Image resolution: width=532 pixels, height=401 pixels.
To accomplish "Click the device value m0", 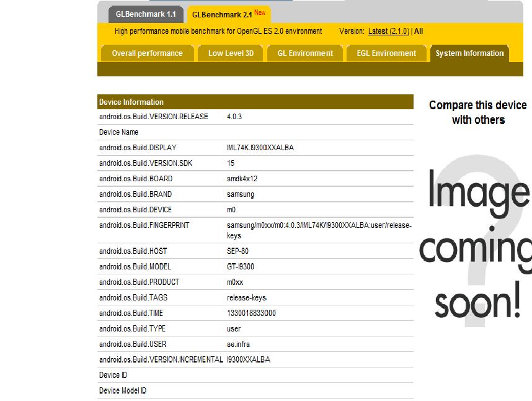I will 231,210.
